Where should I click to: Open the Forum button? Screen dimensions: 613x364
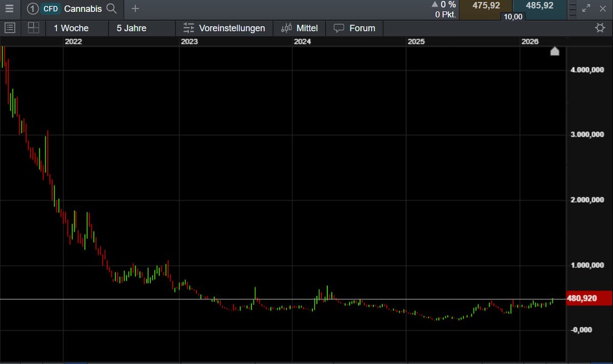355,28
